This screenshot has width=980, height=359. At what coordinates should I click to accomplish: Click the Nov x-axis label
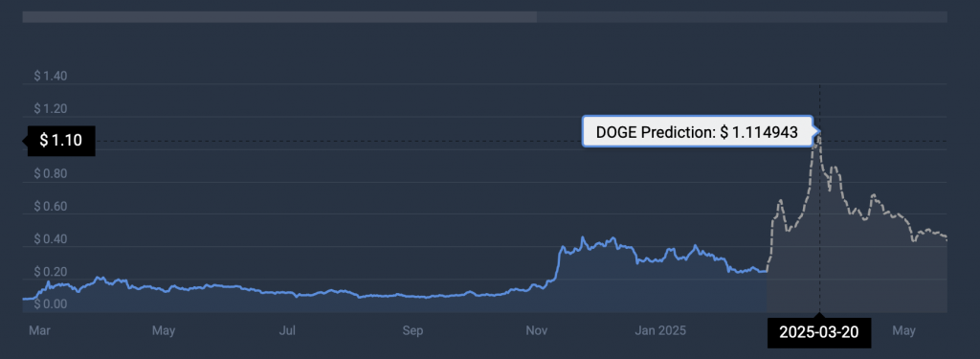click(536, 330)
